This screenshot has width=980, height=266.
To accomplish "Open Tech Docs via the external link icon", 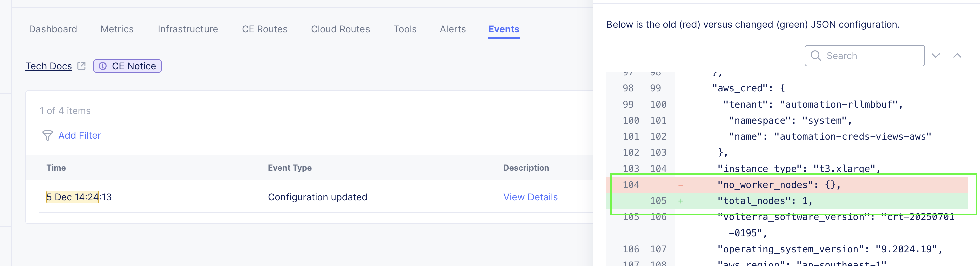I will tap(81, 65).
